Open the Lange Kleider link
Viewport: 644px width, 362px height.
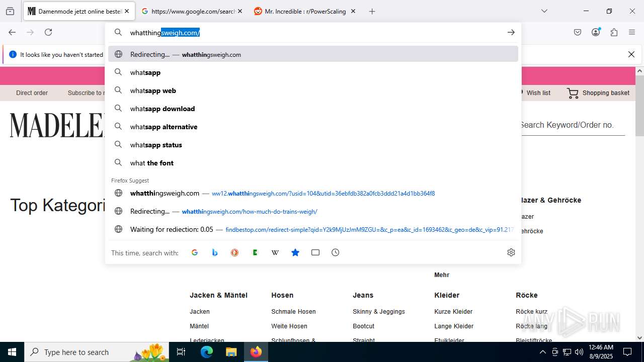point(454,326)
